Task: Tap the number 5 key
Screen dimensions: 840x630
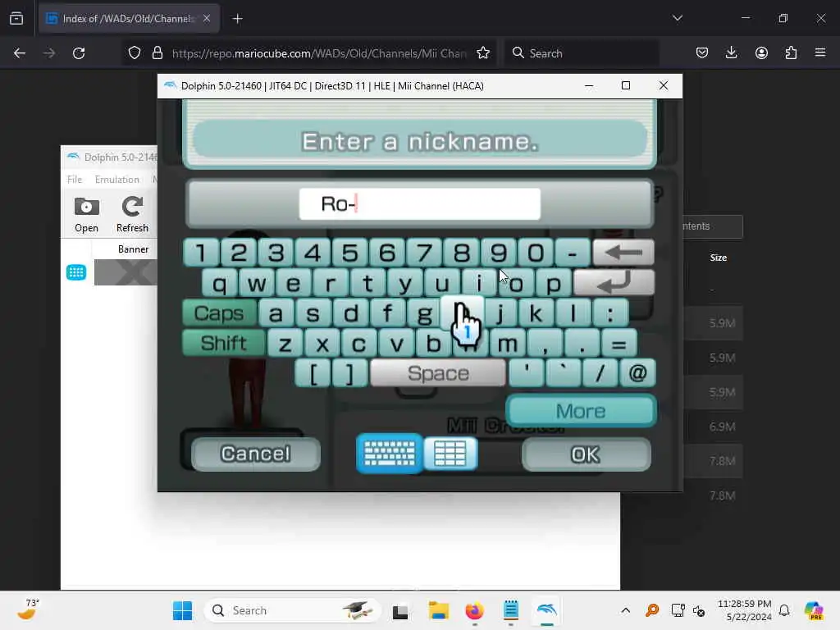Action: tap(349, 253)
